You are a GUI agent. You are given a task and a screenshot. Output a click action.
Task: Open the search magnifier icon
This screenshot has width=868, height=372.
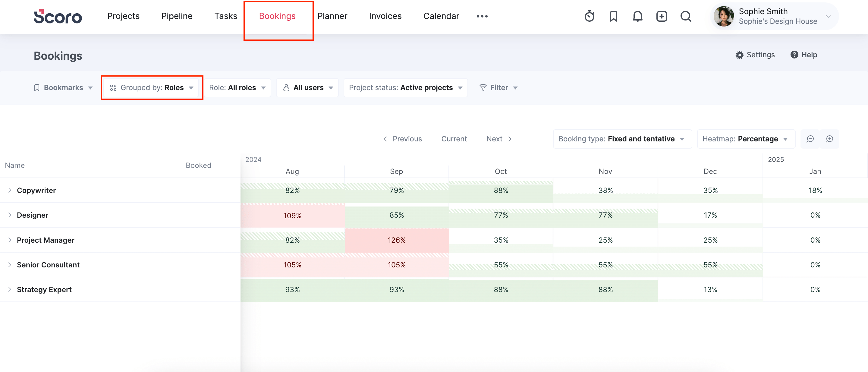coord(686,16)
